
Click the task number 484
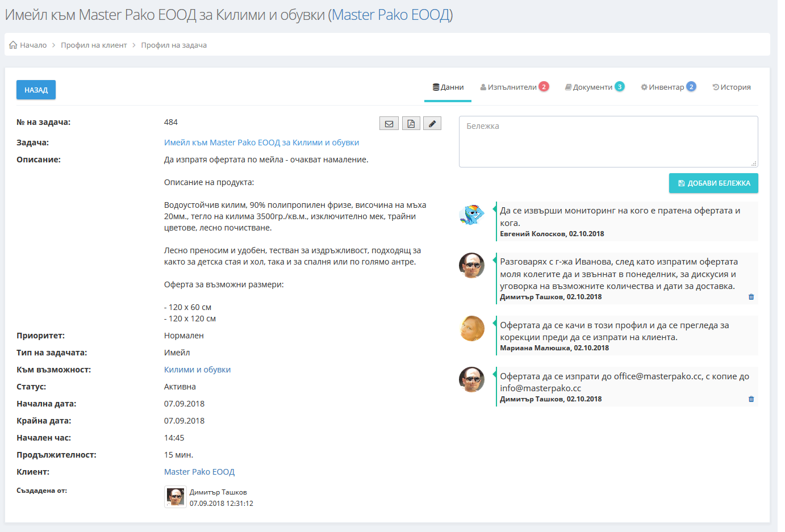171,122
